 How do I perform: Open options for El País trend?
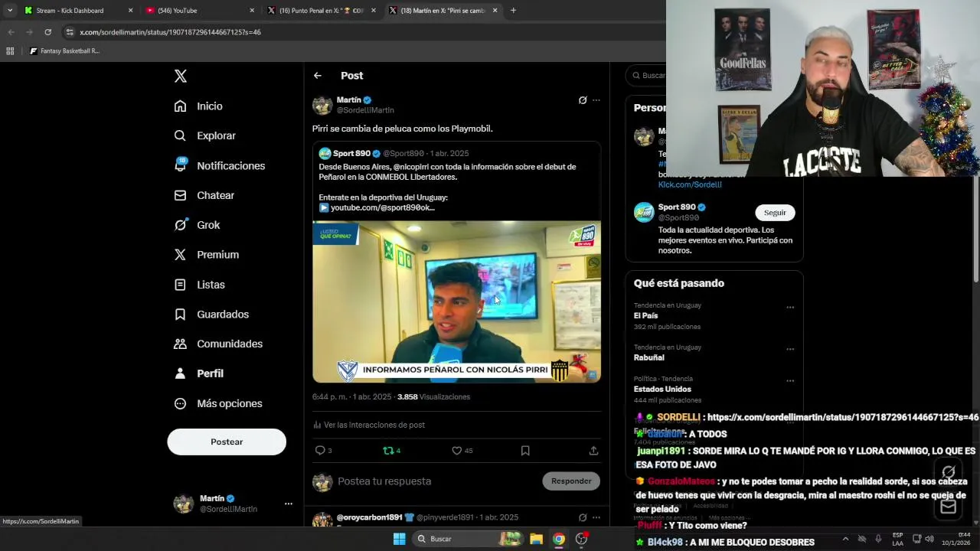point(790,308)
